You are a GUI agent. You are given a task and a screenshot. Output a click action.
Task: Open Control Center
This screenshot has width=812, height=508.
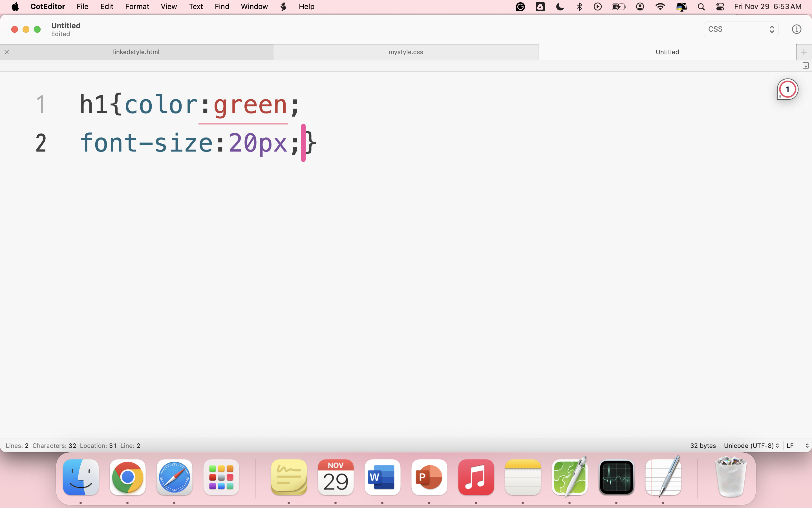point(720,7)
